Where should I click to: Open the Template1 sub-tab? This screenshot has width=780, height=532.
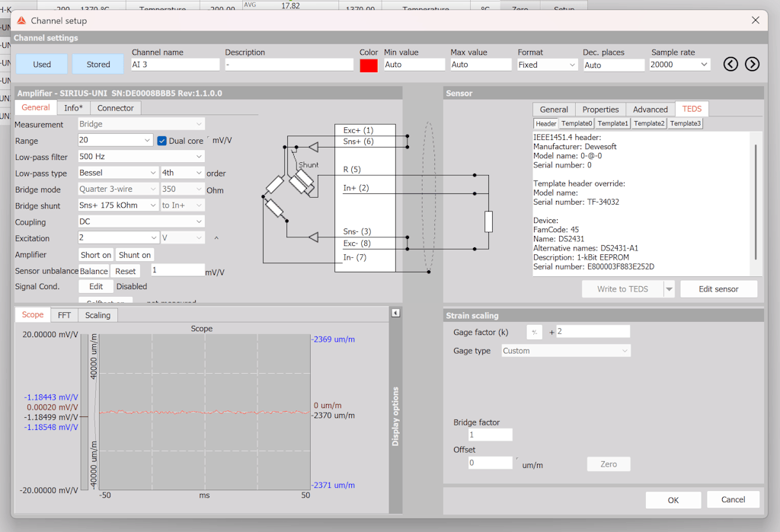(613, 123)
